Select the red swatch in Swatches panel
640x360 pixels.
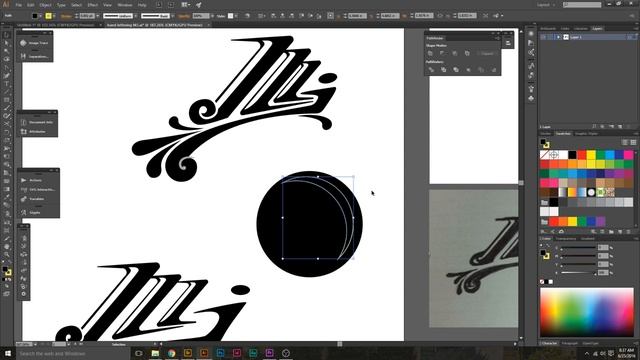pyautogui.click(x=582, y=155)
